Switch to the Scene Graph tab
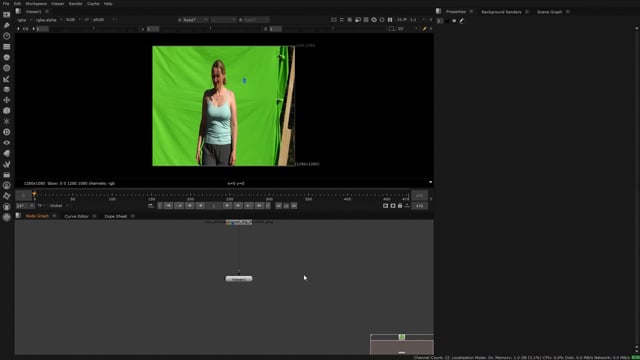 coord(549,12)
